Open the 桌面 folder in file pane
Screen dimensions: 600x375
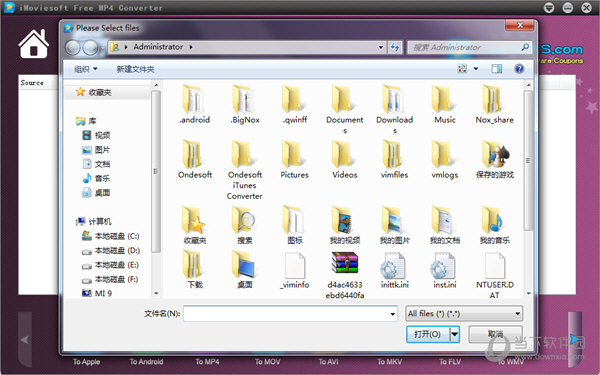tap(245, 269)
